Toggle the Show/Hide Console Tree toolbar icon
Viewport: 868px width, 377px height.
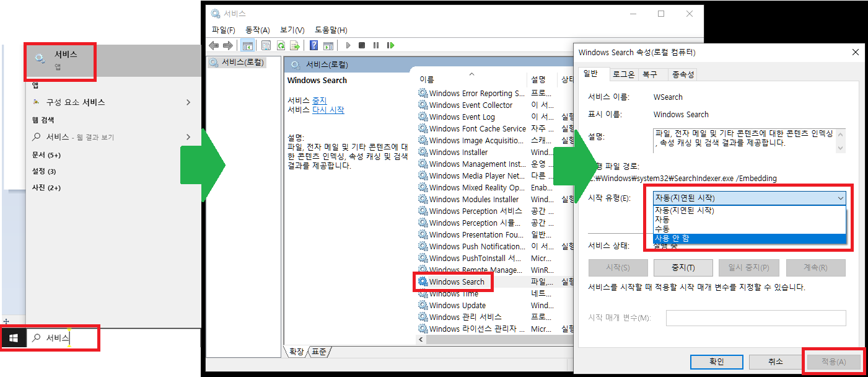247,45
